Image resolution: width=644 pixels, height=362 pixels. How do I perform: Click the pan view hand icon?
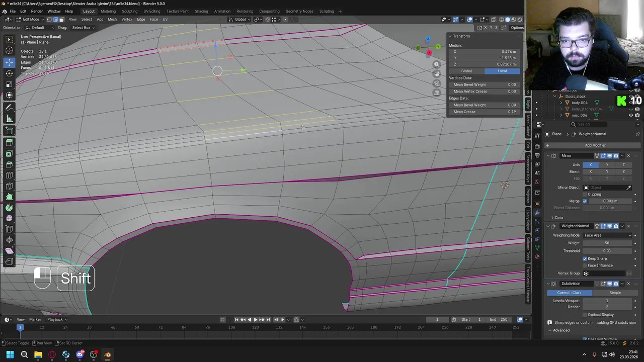(x=437, y=74)
